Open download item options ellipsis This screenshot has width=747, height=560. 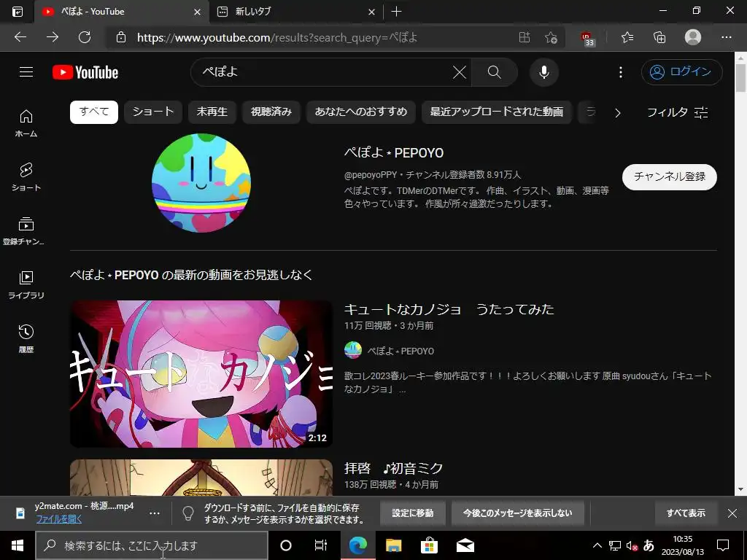[x=155, y=513]
